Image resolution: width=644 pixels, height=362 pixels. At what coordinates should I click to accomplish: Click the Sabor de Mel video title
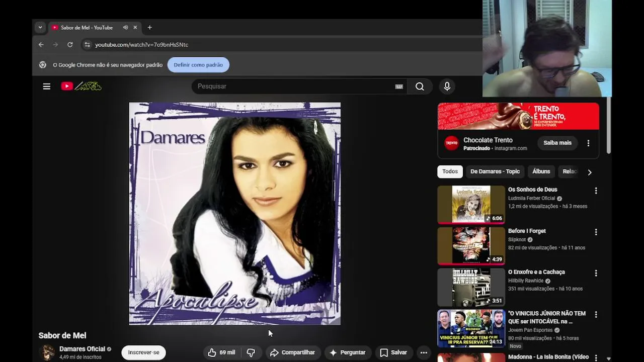[x=62, y=335]
